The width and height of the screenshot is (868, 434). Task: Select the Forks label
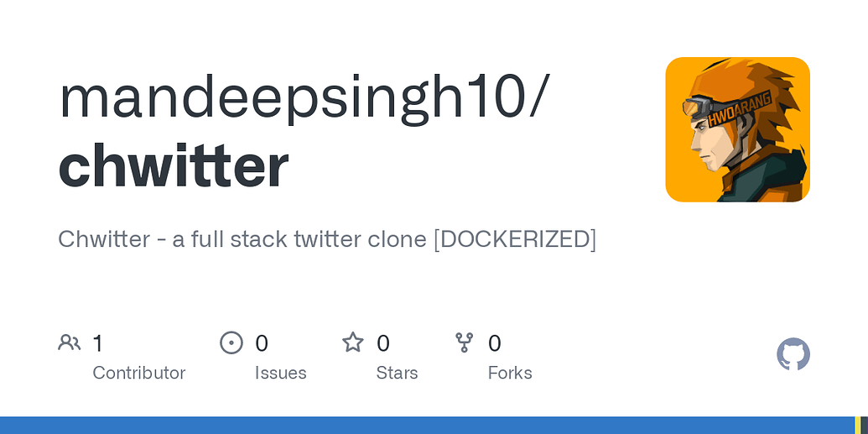[510, 373]
